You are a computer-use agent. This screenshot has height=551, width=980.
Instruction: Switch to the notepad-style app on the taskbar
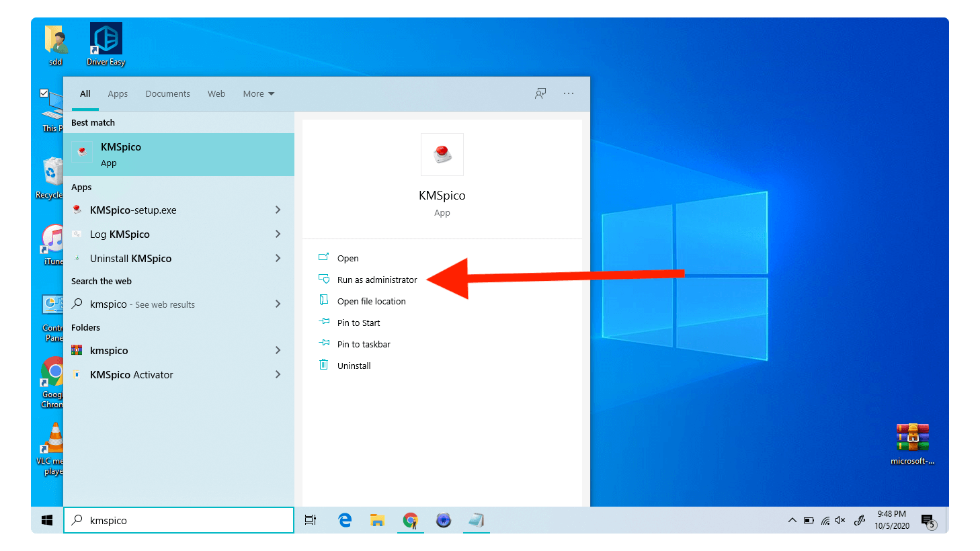coord(477,520)
